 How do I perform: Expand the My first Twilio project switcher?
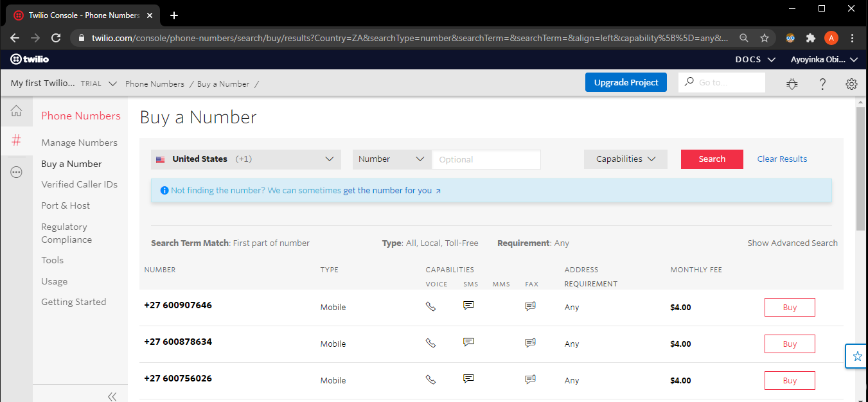(64, 83)
